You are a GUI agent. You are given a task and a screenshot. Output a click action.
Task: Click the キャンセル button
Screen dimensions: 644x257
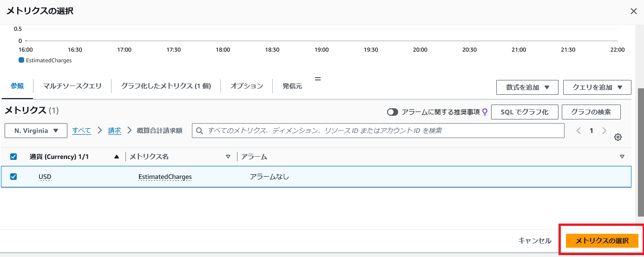pyautogui.click(x=535, y=241)
